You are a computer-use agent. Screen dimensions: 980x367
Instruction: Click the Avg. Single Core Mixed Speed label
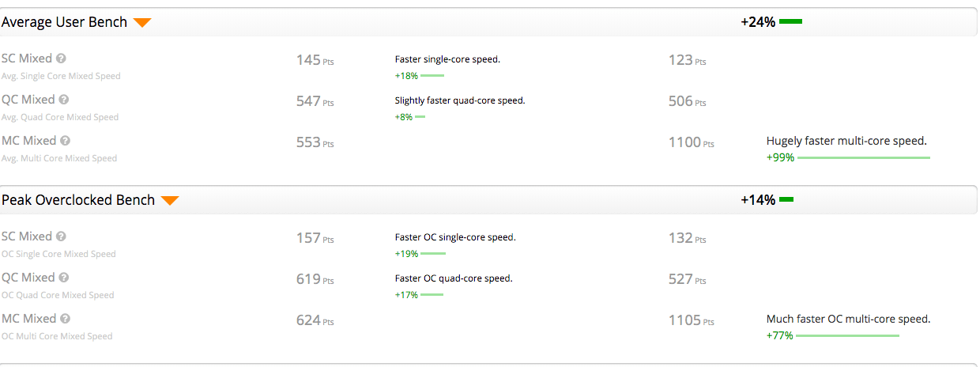(x=61, y=76)
